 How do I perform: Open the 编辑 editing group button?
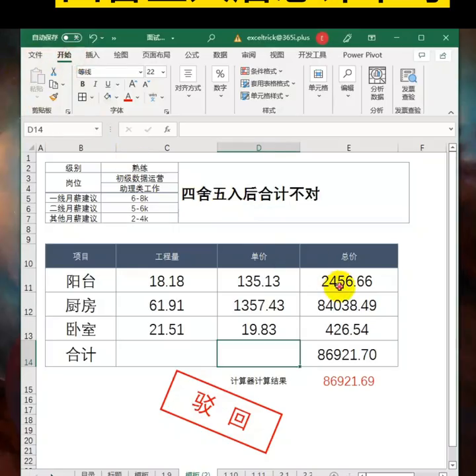pyautogui.click(x=347, y=83)
